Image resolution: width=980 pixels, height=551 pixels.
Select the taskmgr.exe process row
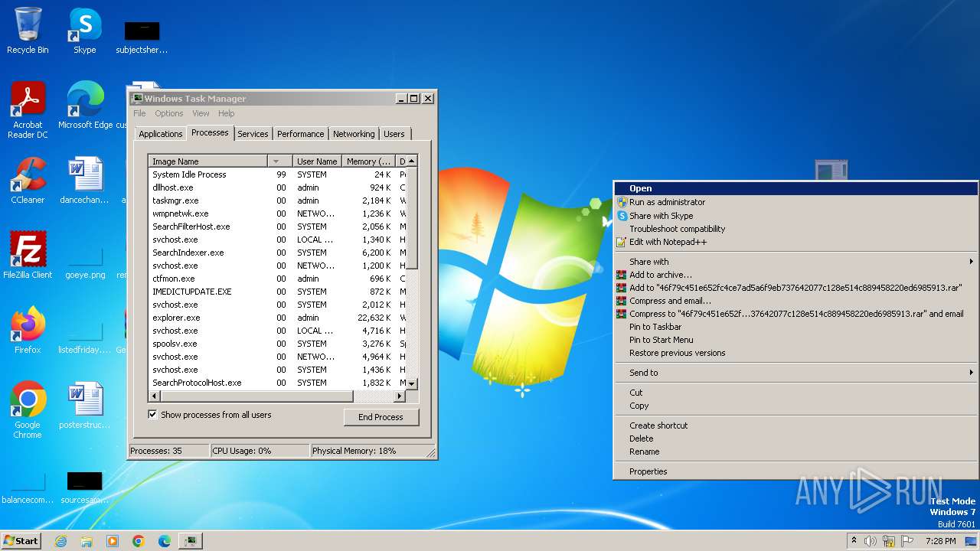coord(276,201)
